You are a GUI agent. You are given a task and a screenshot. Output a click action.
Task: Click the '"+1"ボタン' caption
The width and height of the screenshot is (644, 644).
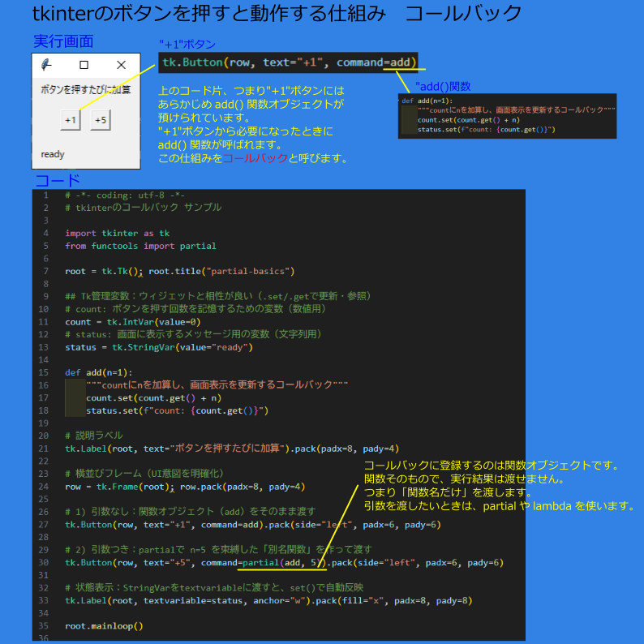point(187,44)
